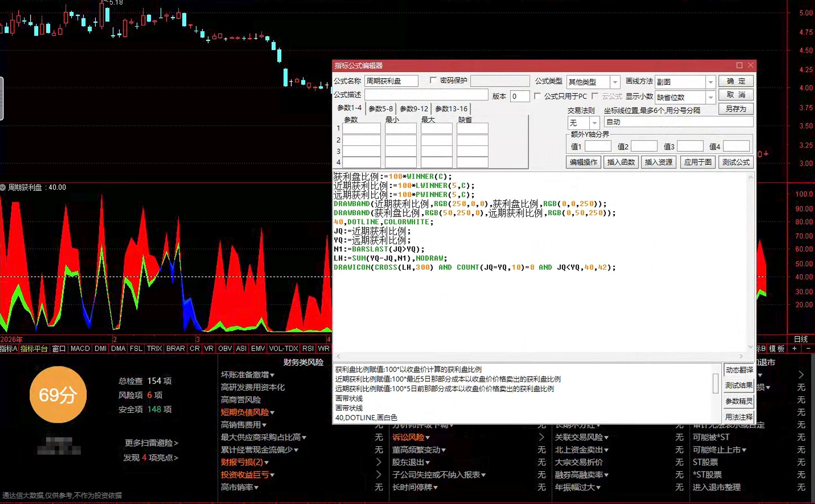This screenshot has width=815, height=504.
Task: Click the 坐标线位置 field showing 自动
Action: point(679,122)
